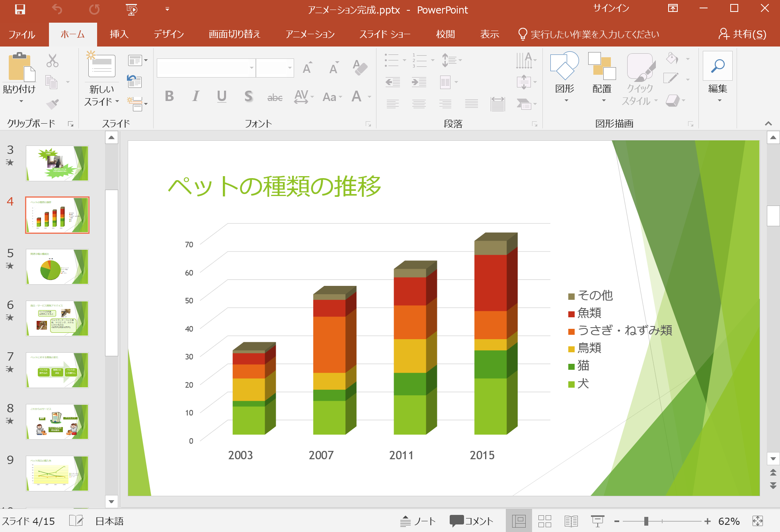Open slide layout dropdown
The height and width of the screenshot is (532, 780).
point(138,60)
